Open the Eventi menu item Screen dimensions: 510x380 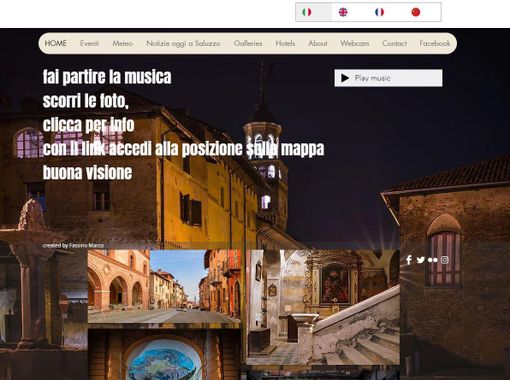coord(89,43)
